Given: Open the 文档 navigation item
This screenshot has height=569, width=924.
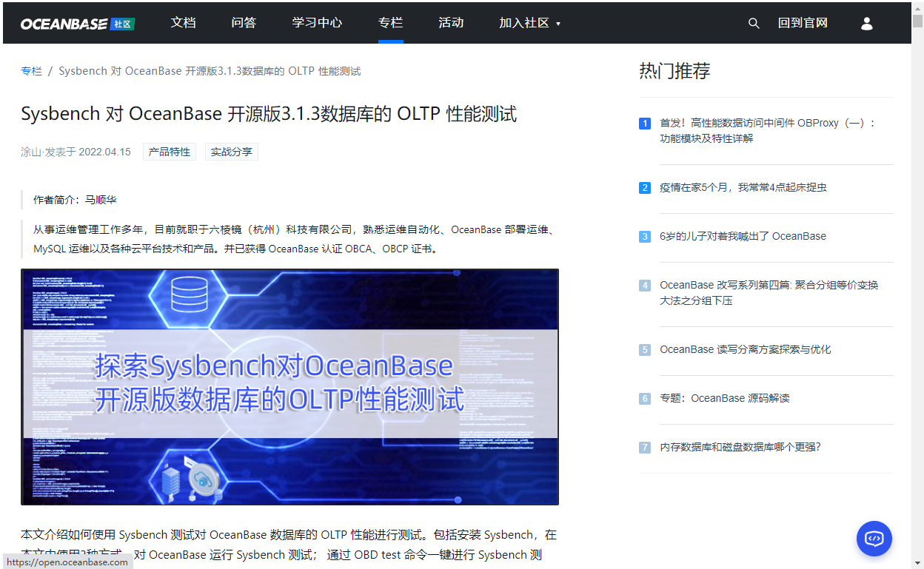Looking at the screenshot, I should [x=183, y=23].
